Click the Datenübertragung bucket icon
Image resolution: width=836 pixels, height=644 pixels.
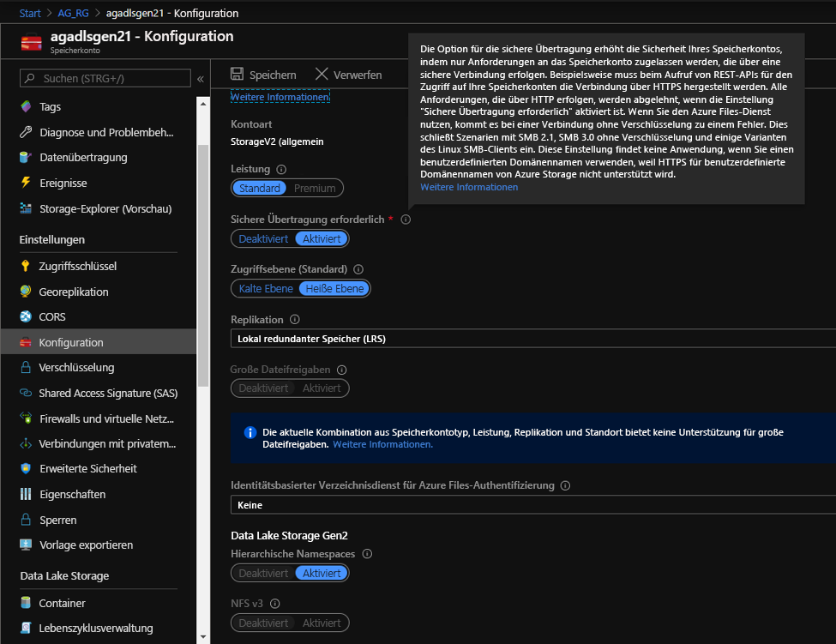[25, 157]
